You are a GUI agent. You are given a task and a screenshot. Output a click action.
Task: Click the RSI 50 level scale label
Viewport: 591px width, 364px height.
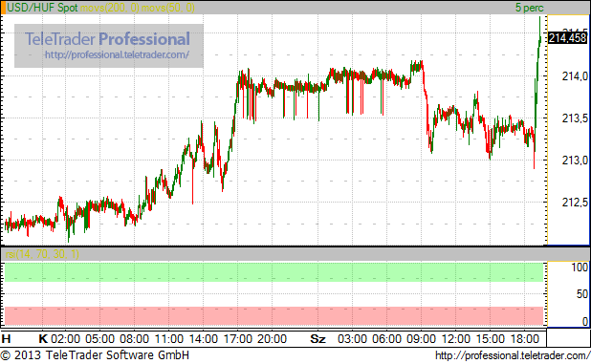tap(582, 294)
